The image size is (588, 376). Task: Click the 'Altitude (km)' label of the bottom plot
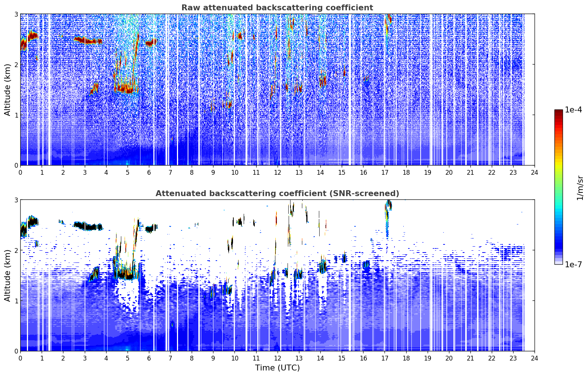[x=7, y=275]
